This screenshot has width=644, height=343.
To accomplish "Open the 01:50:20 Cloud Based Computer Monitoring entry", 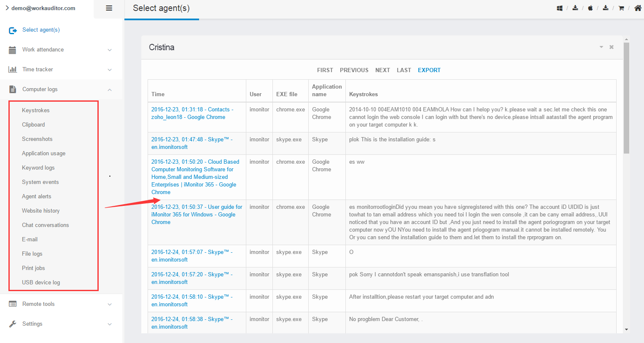I will pos(195,177).
